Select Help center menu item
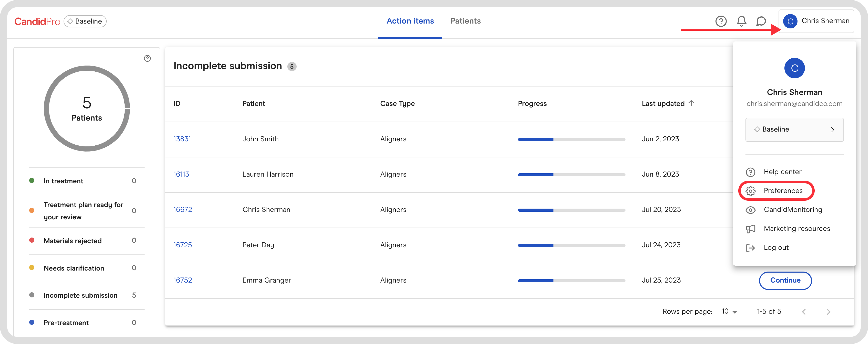 pos(782,172)
